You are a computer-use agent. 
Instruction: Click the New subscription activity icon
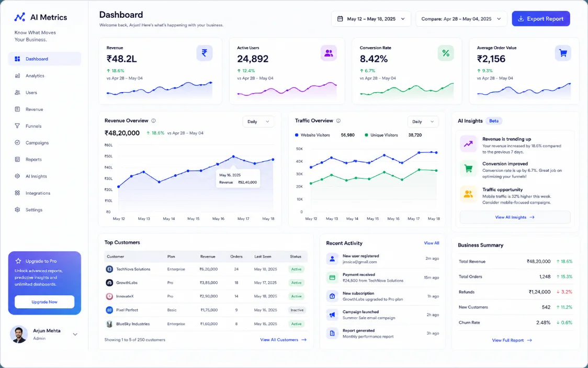point(332,296)
